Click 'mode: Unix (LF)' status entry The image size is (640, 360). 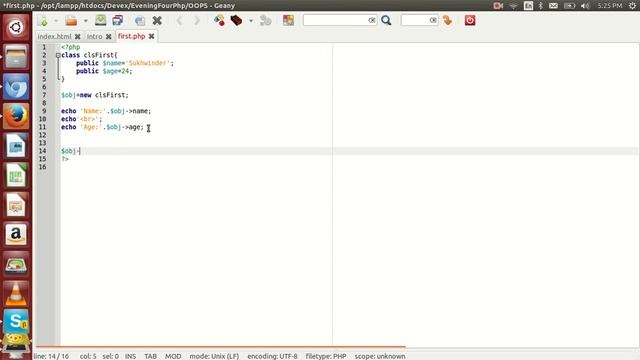(214, 356)
